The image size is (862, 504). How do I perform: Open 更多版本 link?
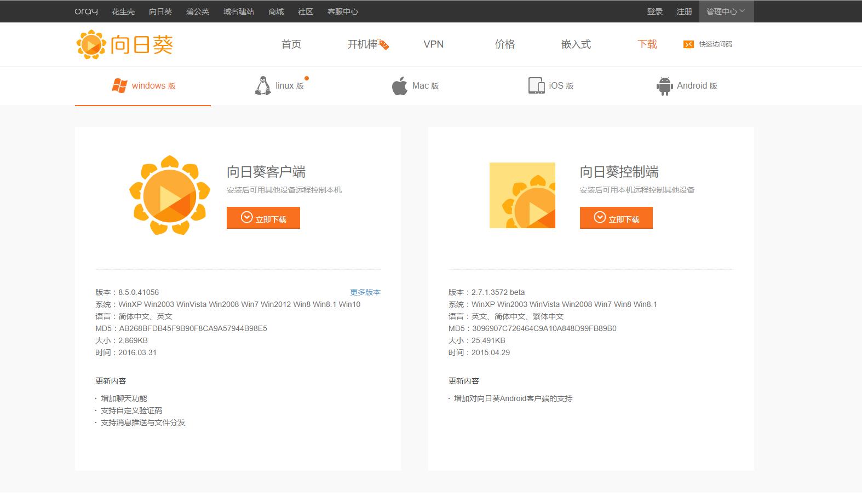(x=365, y=292)
